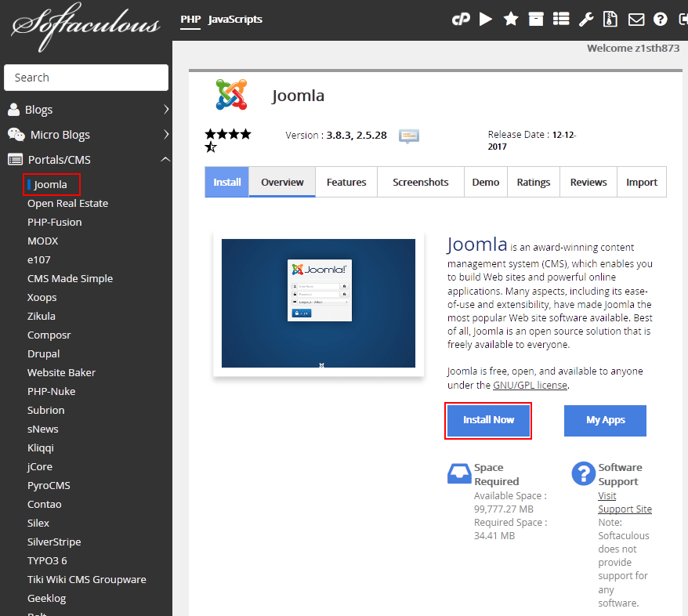
Task: Expand the Micro Blogs category
Action: [x=86, y=135]
